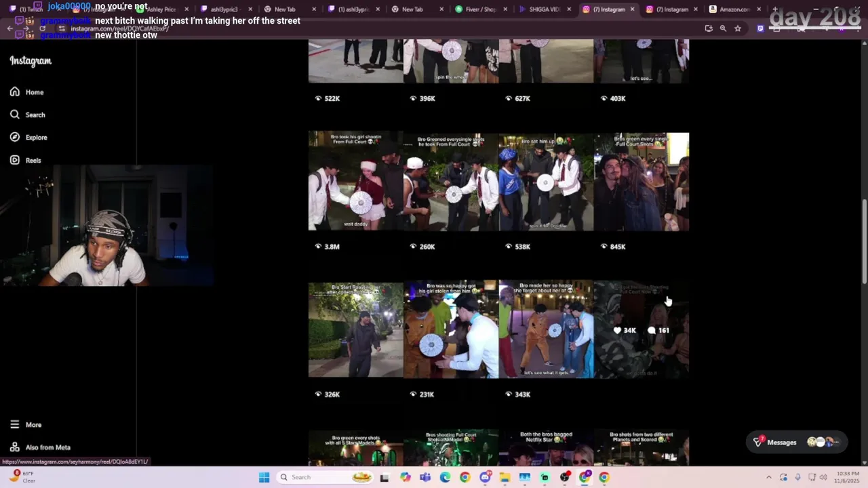The height and width of the screenshot is (488, 868).
Task: Open the reel 'Bro made her so happy'
Action: (x=546, y=329)
